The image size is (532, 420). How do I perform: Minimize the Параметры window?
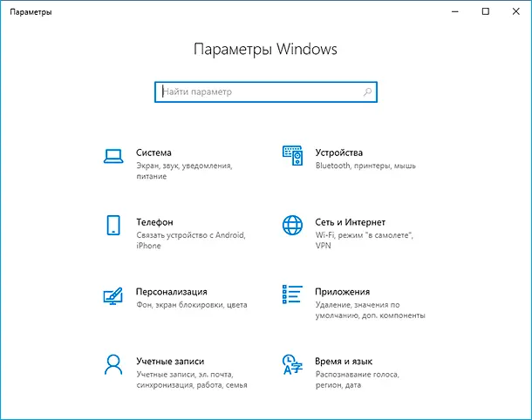455,11
